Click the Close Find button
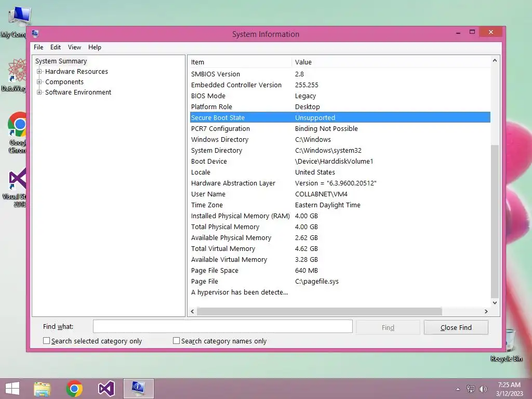Viewport: 532px width, 399px height. [456, 327]
